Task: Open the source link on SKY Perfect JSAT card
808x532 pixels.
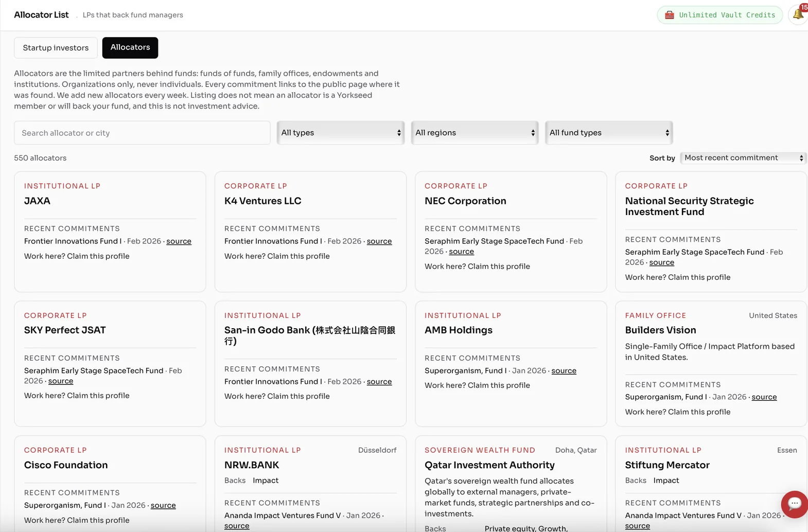Action: (61, 381)
